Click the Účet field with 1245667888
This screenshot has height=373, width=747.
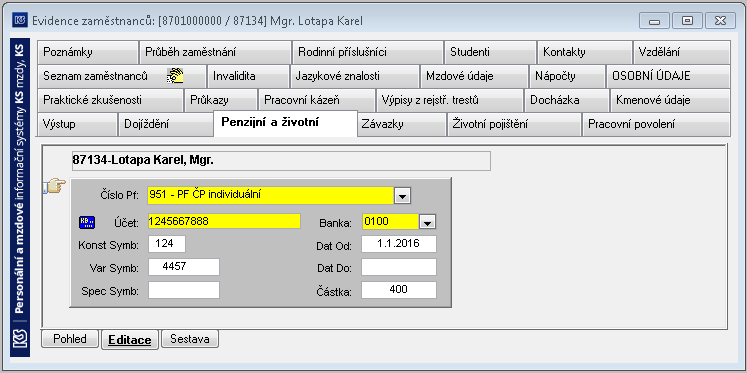[x=224, y=222]
